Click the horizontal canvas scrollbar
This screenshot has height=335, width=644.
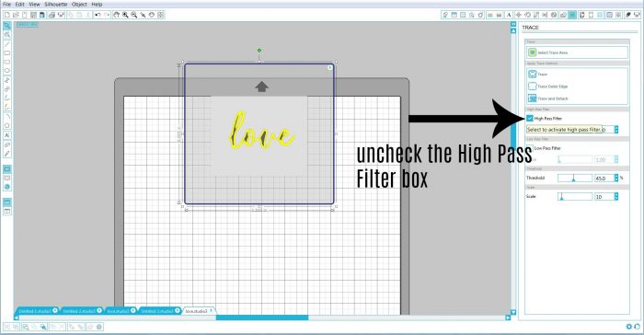point(262,318)
